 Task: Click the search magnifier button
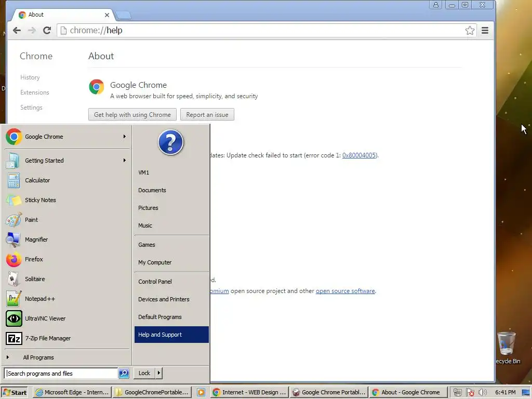pos(124,373)
